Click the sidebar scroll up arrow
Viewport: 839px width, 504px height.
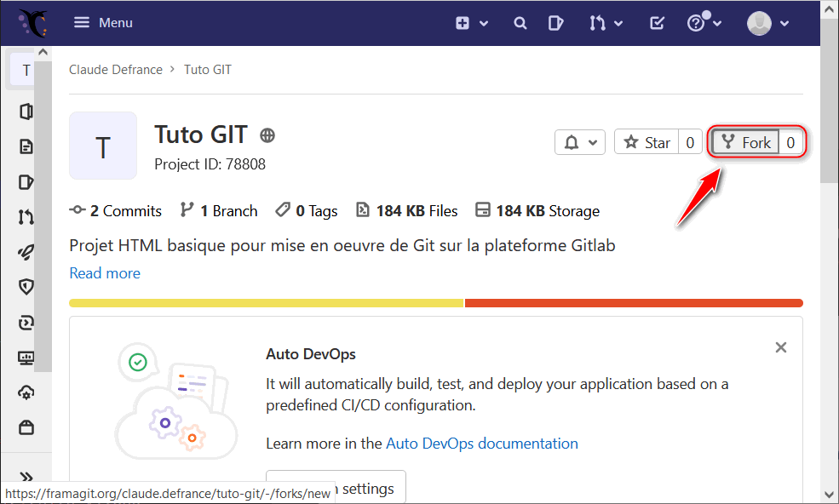click(x=43, y=52)
